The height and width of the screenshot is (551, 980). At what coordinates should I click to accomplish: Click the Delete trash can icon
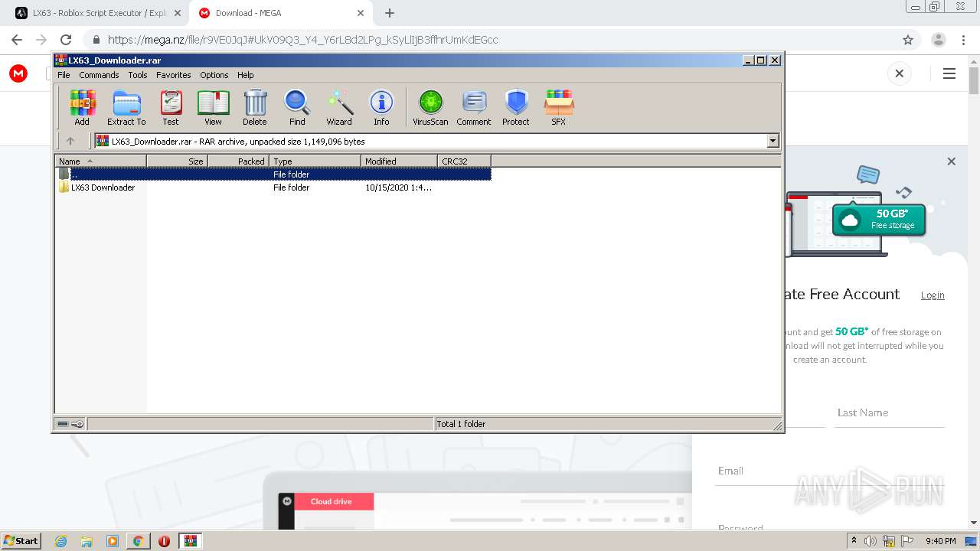pyautogui.click(x=255, y=107)
